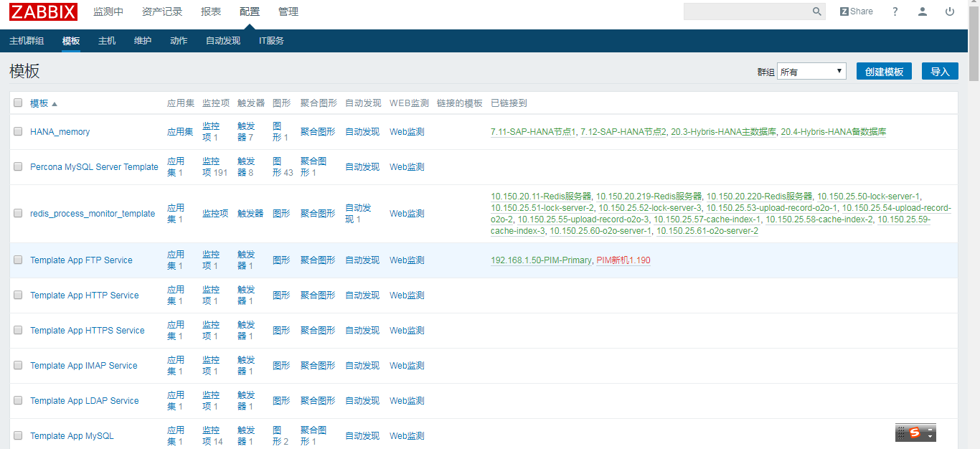Click the Sogou input method icon
The width and height of the screenshot is (980, 449).
point(915,433)
